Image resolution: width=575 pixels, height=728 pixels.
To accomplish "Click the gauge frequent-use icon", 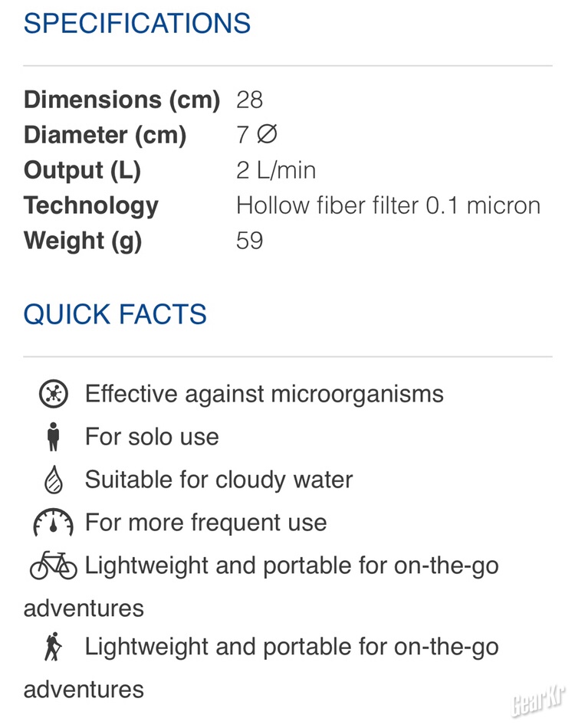I will tap(53, 523).
